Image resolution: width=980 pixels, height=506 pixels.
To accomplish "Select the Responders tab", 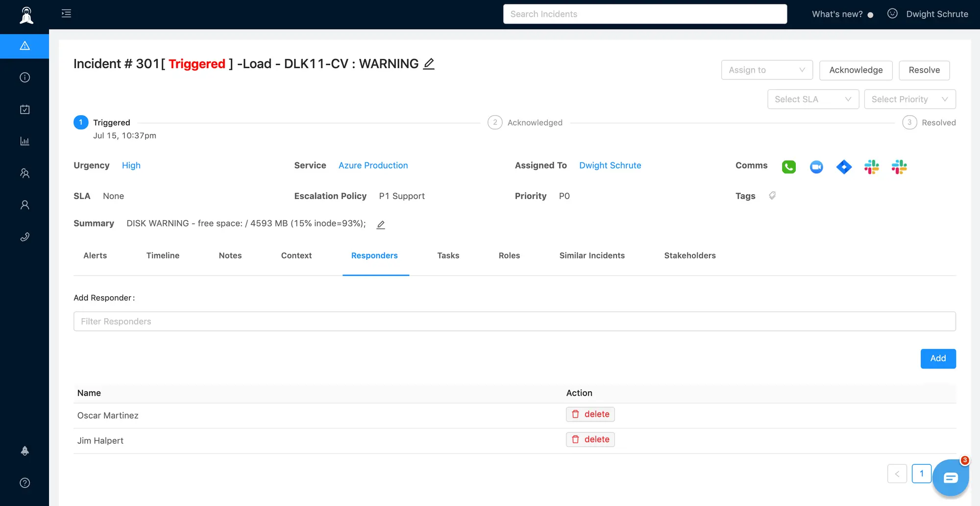I will click(x=374, y=255).
